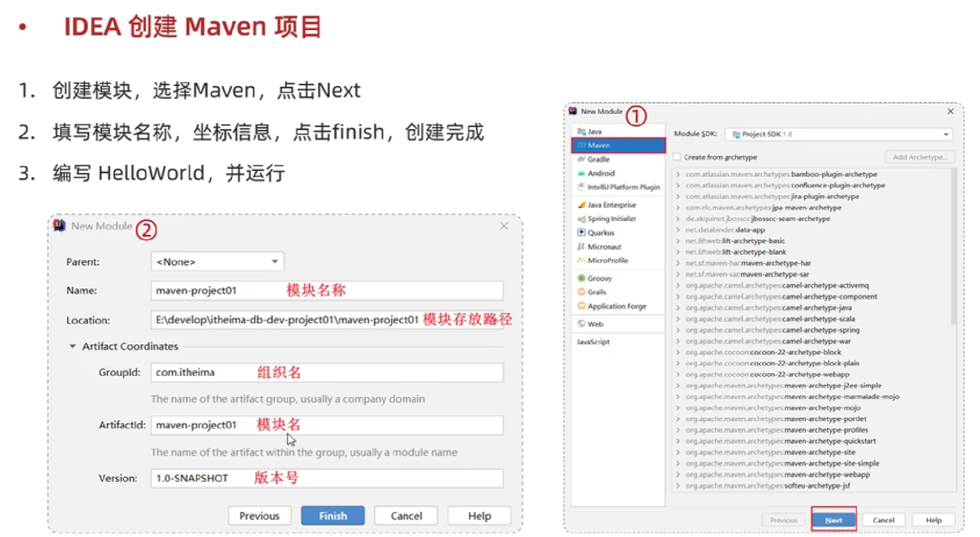Select maven-archetype-j2ee-simple row

click(810, 385)
